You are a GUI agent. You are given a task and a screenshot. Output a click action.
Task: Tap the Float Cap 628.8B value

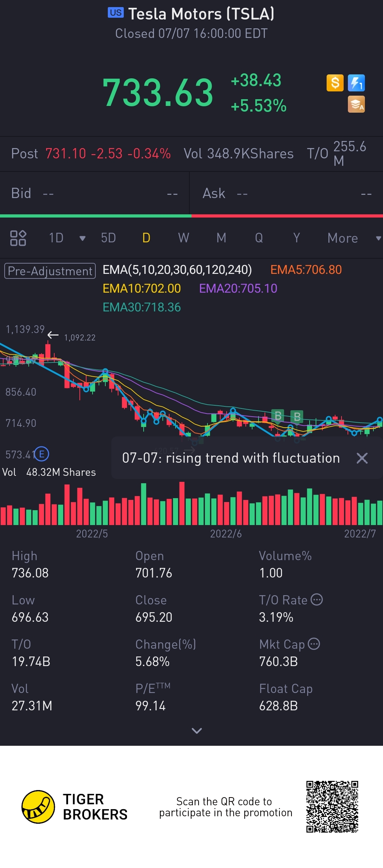pos(278,706)
